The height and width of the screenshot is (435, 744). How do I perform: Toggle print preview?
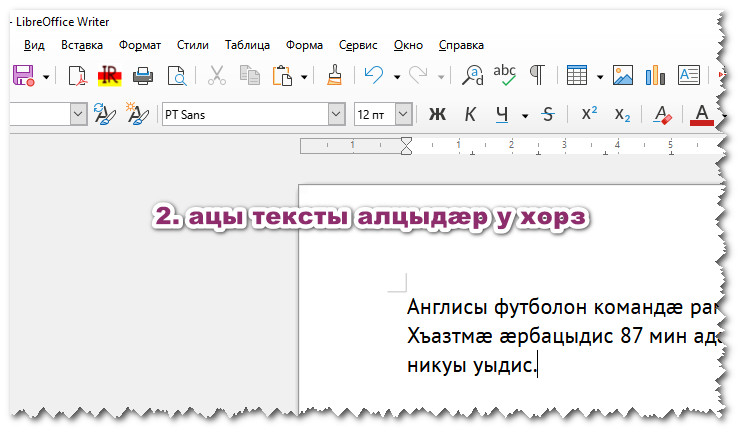tap(177, 75)
